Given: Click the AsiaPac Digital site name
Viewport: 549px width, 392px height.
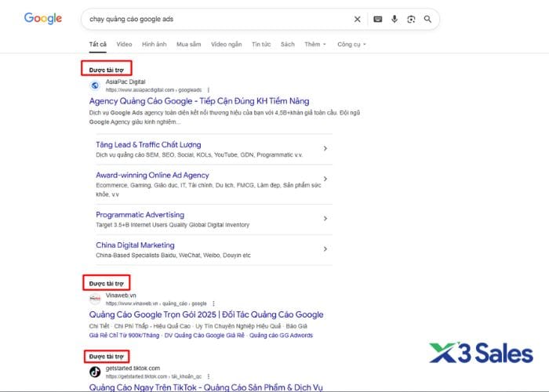Looking at the screenshot, I should (x=125, y=82).
